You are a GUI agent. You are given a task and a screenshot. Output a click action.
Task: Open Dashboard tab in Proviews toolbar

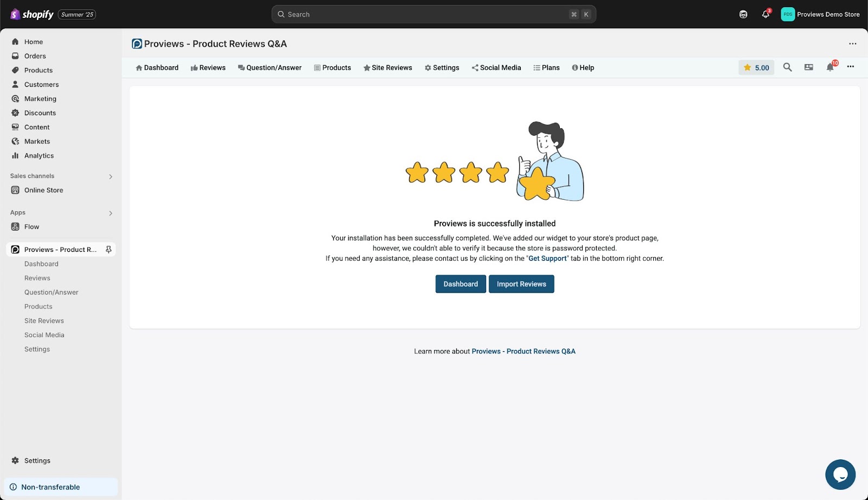pyautogui.click(x=157, y=68)
